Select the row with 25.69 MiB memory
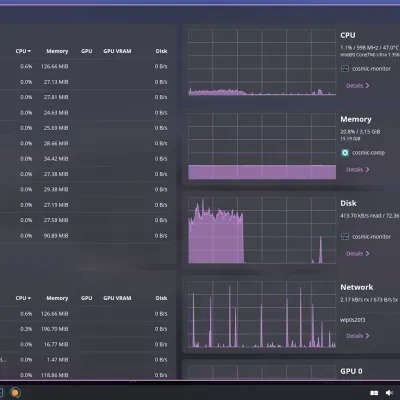This screenshot has height=400, width=400. point(86,128)
